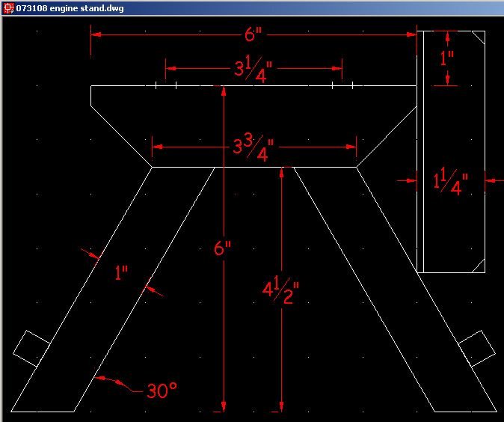Click left arrowhead of top 6" dimension
Screen dimensions: 504x422
(x=97, y=34)
